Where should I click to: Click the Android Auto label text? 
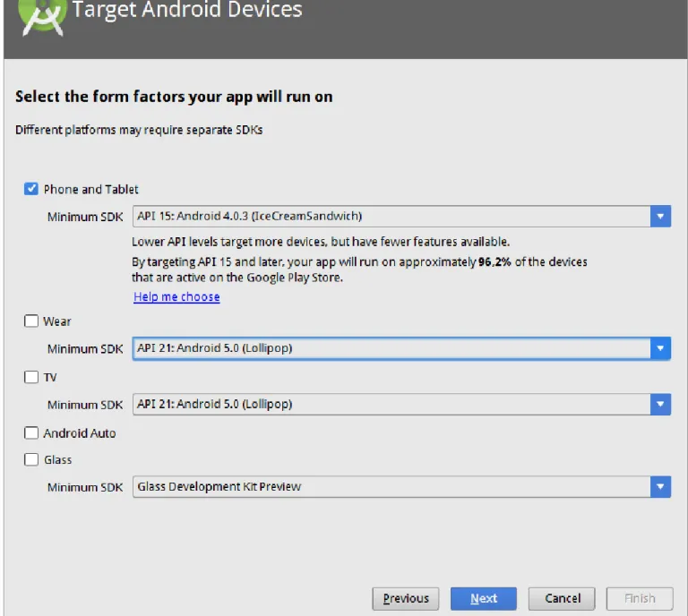[80, 433]
